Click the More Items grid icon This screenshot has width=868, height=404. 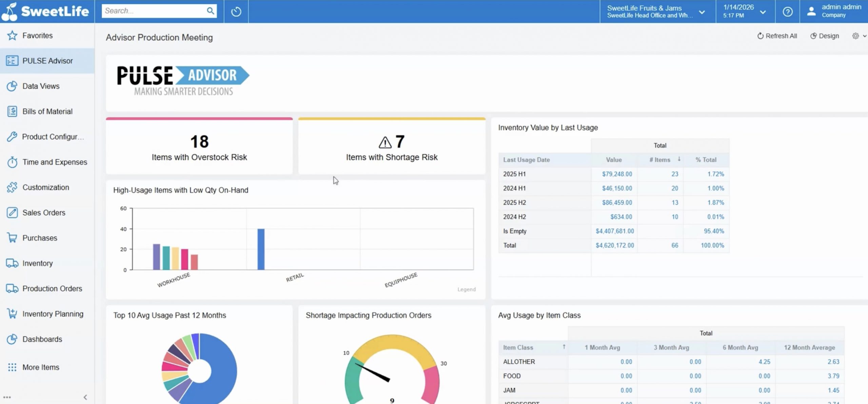point(12,367)
